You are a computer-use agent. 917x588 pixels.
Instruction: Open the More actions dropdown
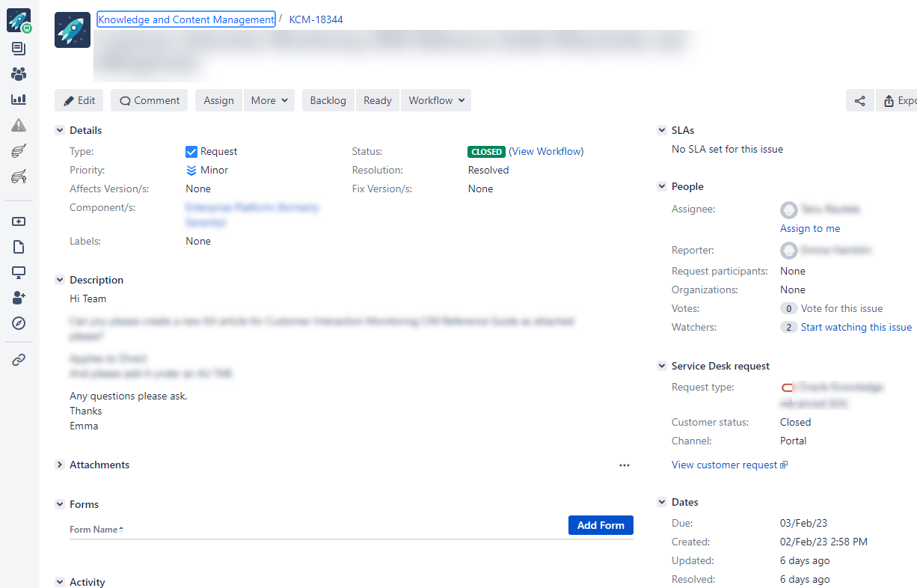click(269, 100)
